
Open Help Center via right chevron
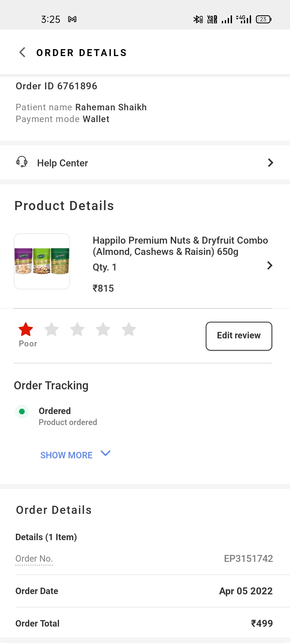(x=270, y=163)
